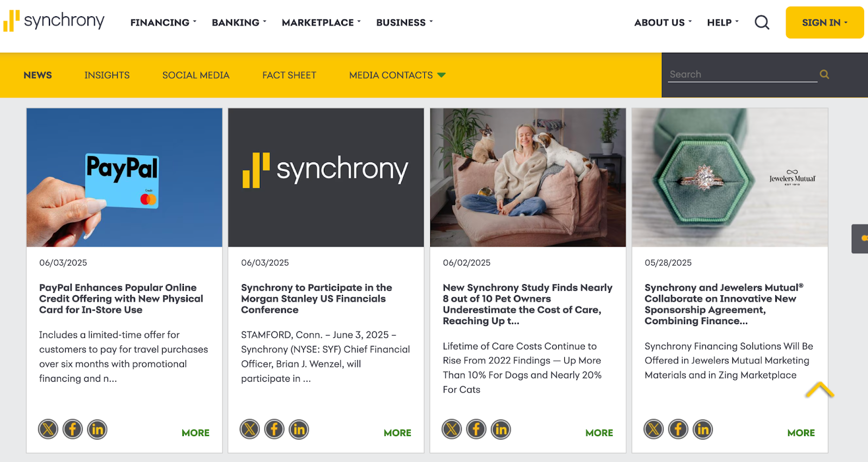Click 'Includes a limited-time offer' summary text
Viewport: 868px width, 462px height.
[x=123, y=356]
